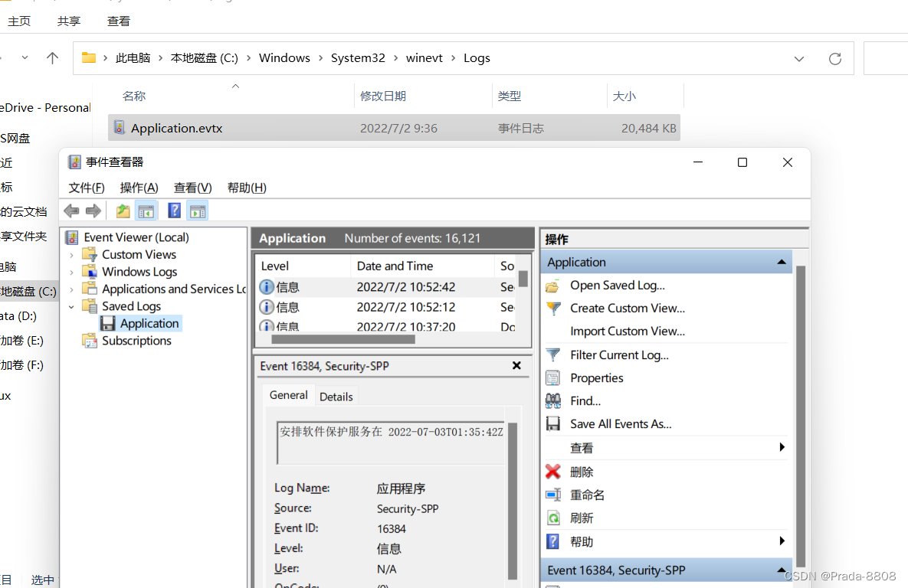This screenshot has width=908, height=588.
Task: Click the help (帮助) question mark icon in actions
Action: (x=553, y=542)
